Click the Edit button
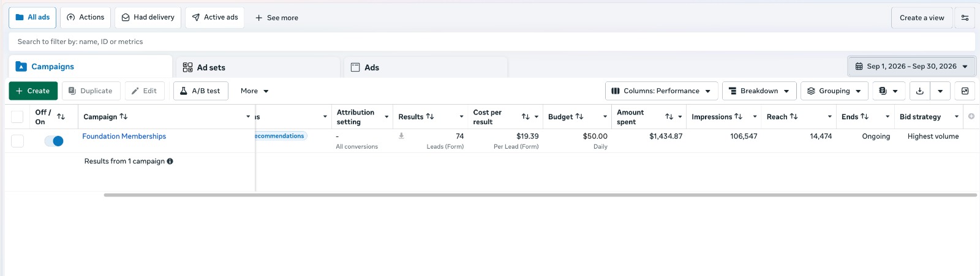 point(145,91)
